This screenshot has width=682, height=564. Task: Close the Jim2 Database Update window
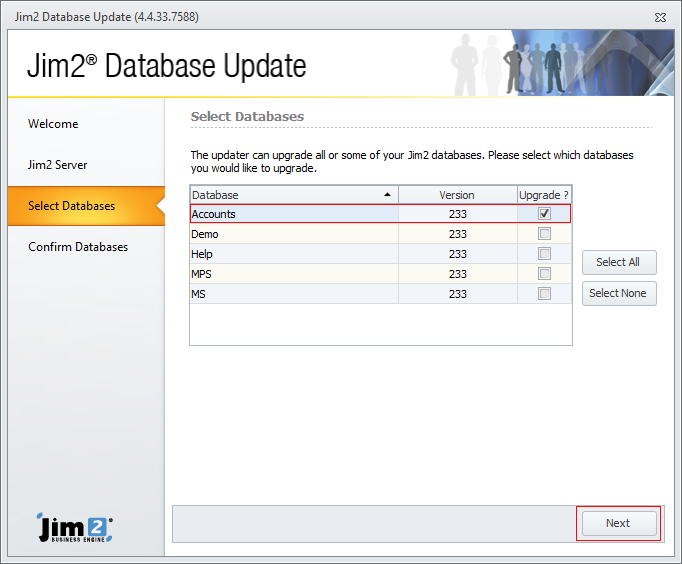660,17
